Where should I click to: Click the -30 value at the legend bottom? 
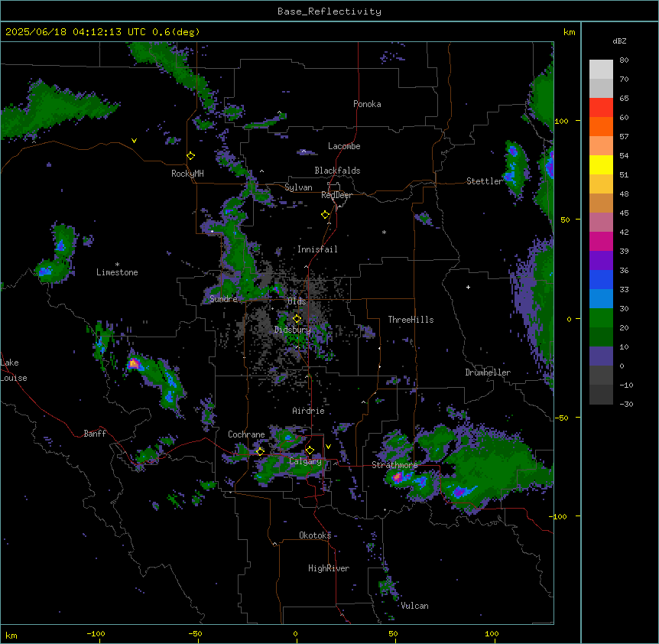pyautogui.click(x=626, y=404)
